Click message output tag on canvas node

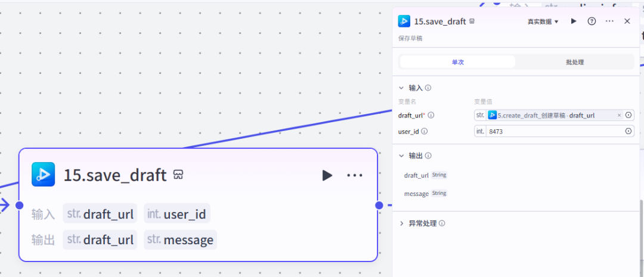(x=180, y=239)
